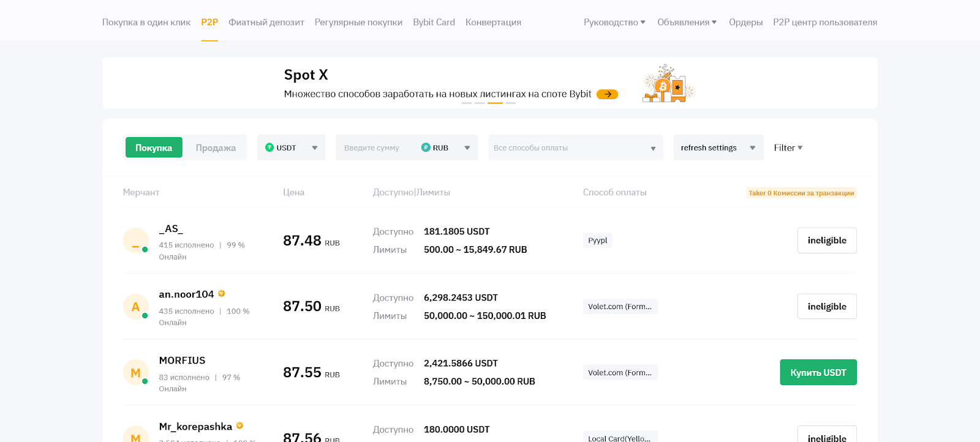The height and width of the screenshot is (442, 980).
Task: Open the RUB currency dropdown
Action: tap(446, 148)
